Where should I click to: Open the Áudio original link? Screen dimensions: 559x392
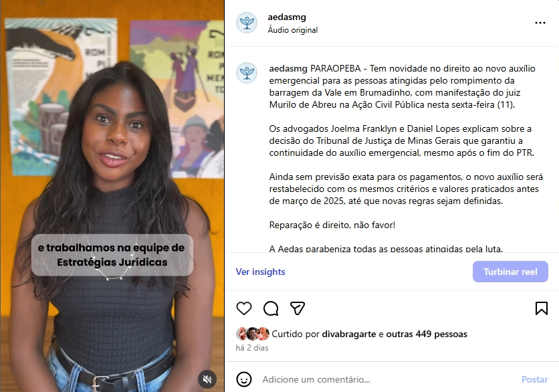pyautogui.click(x=293, y=30)
